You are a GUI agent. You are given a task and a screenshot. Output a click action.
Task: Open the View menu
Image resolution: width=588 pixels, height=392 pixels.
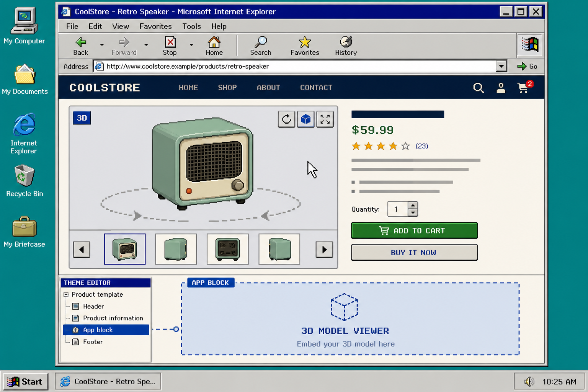coord(121,26)
